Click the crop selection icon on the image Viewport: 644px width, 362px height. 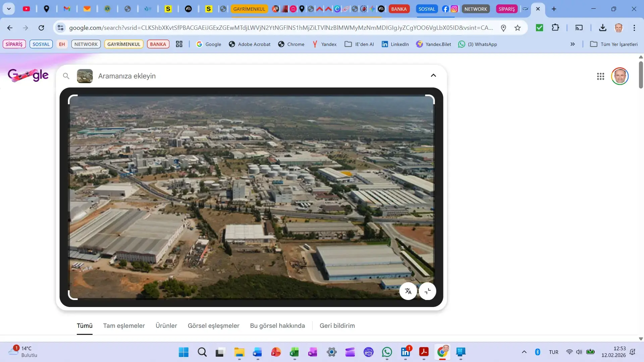(427, 291)
